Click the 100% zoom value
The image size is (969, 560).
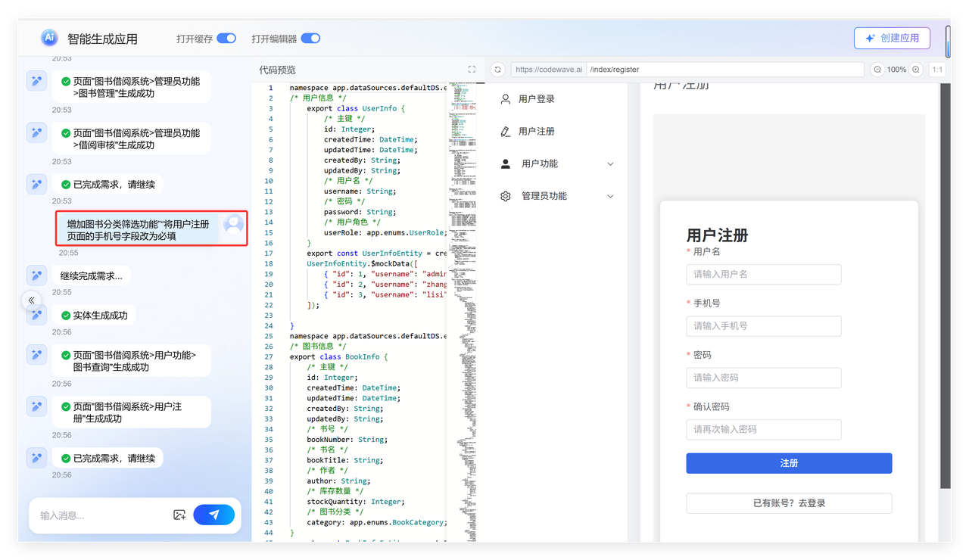(x=896, y=70)
